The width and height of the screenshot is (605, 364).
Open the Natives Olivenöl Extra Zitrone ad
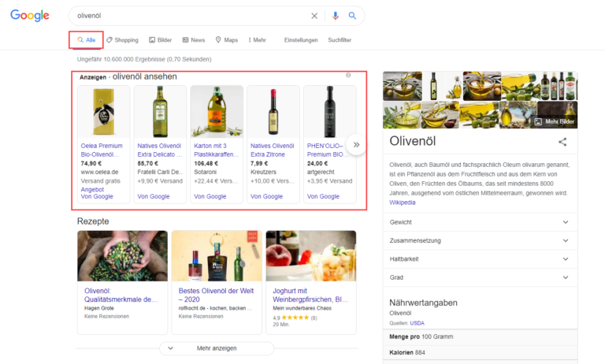(272, 150)
